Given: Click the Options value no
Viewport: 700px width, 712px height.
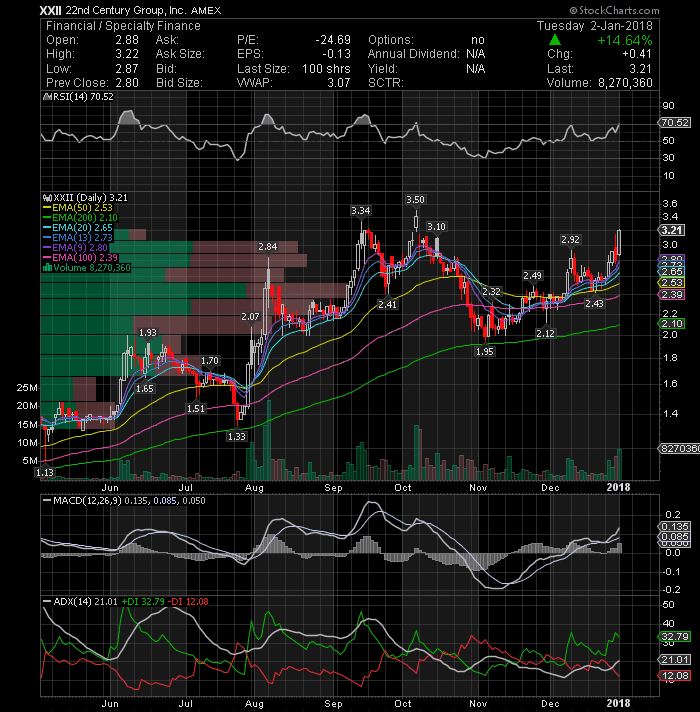Looking at the screenshot, I should [x=478, y=40].
